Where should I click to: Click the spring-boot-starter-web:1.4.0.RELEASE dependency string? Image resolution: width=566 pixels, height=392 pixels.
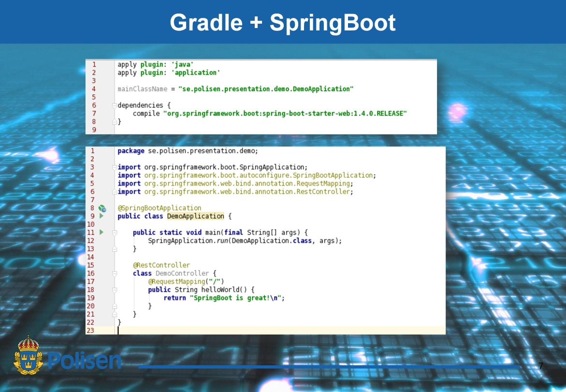[285, 113]
